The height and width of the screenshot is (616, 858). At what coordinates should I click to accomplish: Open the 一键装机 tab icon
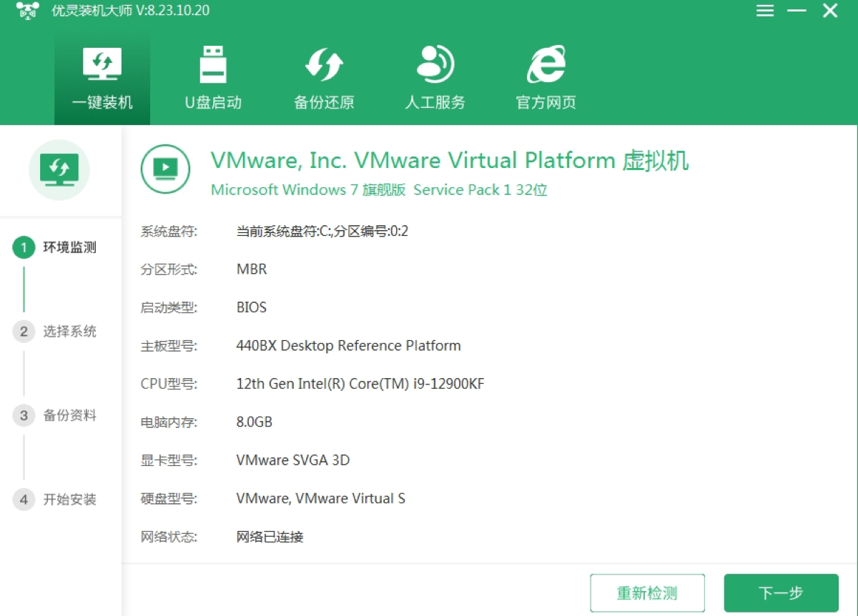[102, 64]
